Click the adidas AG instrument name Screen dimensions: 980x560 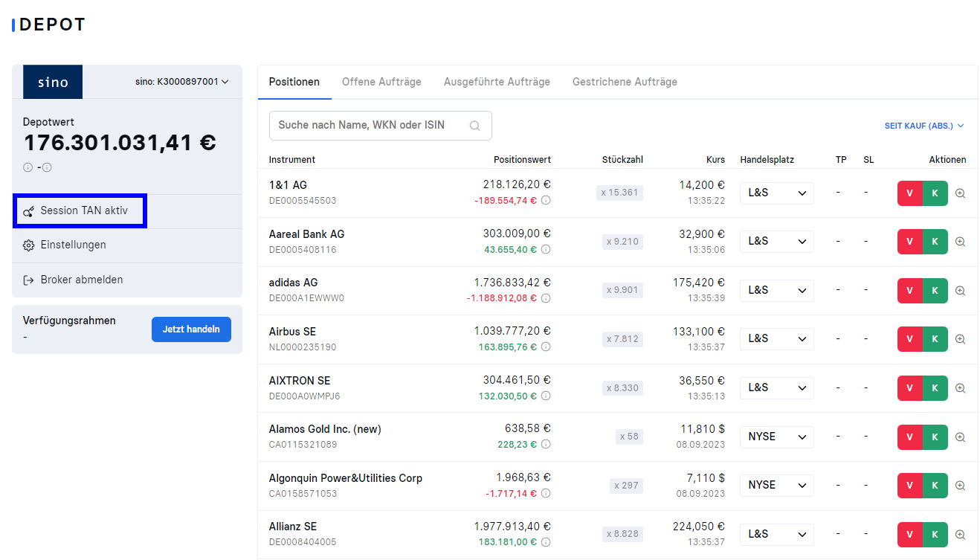(293, 283)
